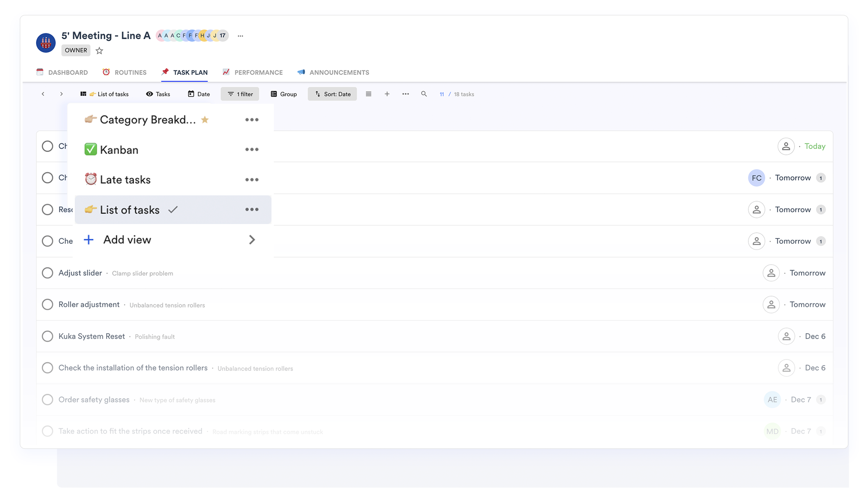Click the search magnifier icon in toolbar

424,94
